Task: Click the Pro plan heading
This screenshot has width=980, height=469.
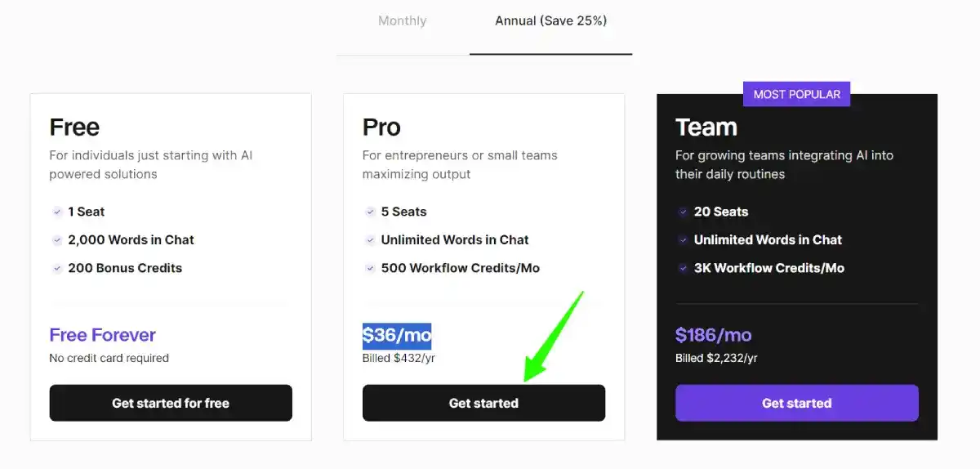Action: tap(381, 127)
